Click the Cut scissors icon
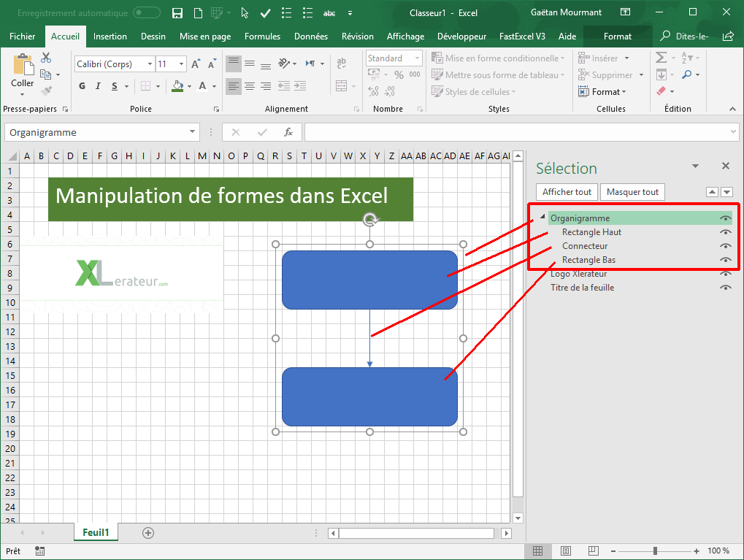This screenshot has width=744, height=560. pos(46,58)
